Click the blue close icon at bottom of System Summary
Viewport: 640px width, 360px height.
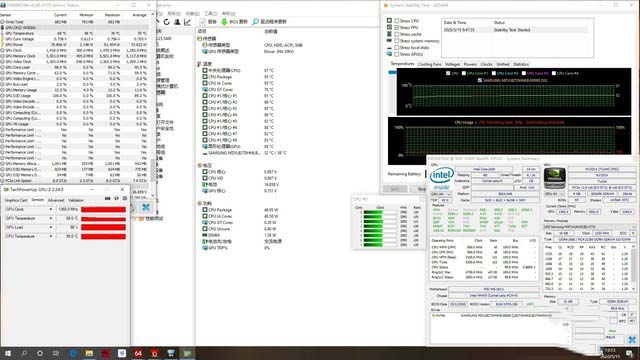point(632,340)
